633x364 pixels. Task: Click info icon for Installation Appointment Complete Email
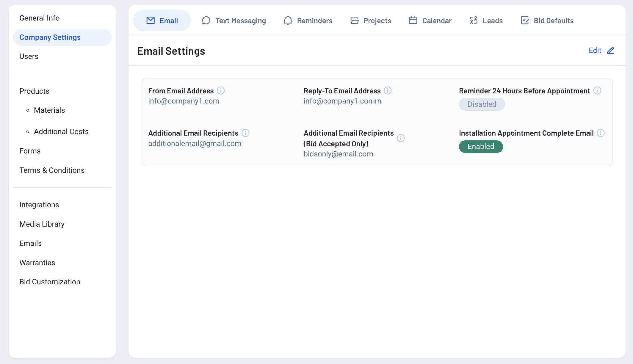[601, 133]
